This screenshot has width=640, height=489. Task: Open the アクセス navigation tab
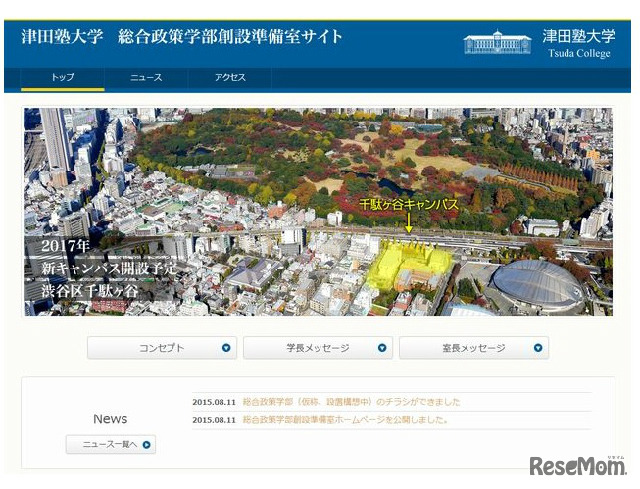[230, 78]
